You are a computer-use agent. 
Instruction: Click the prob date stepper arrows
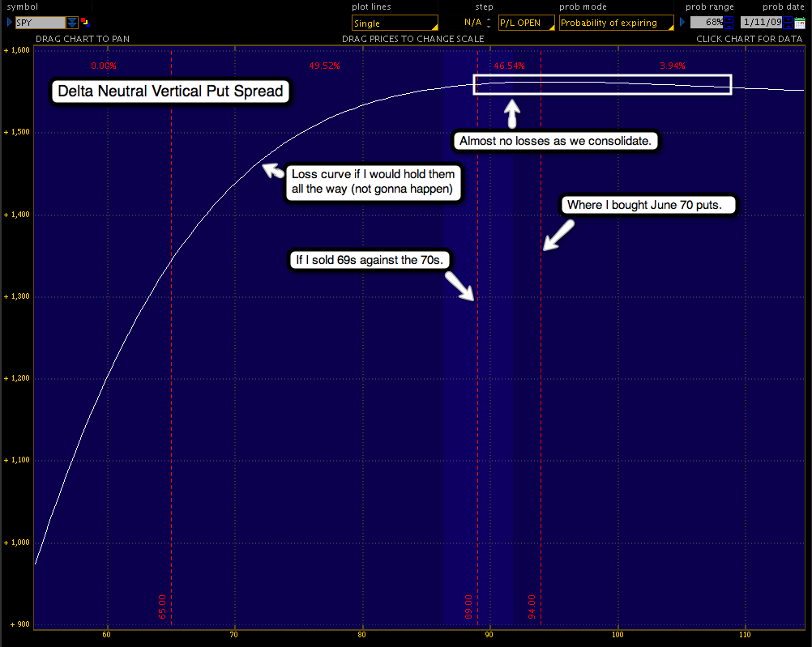point(787,23)
